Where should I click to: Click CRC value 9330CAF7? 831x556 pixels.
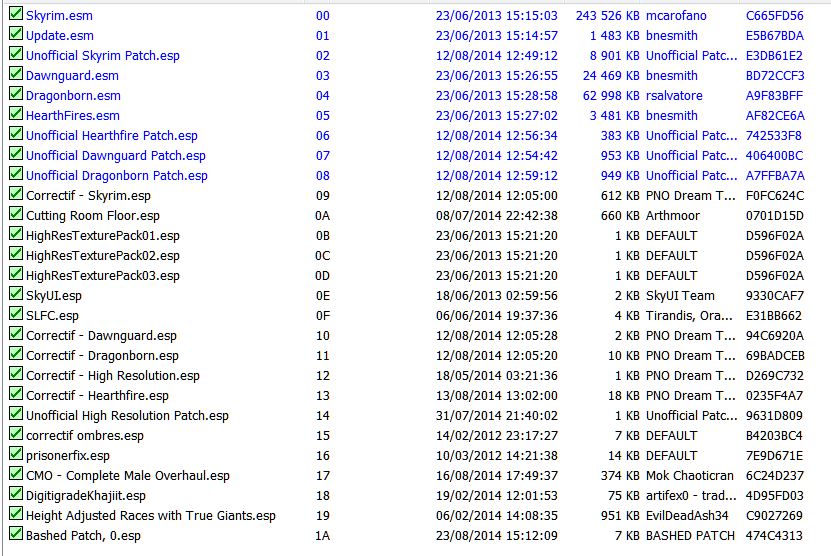775,296
